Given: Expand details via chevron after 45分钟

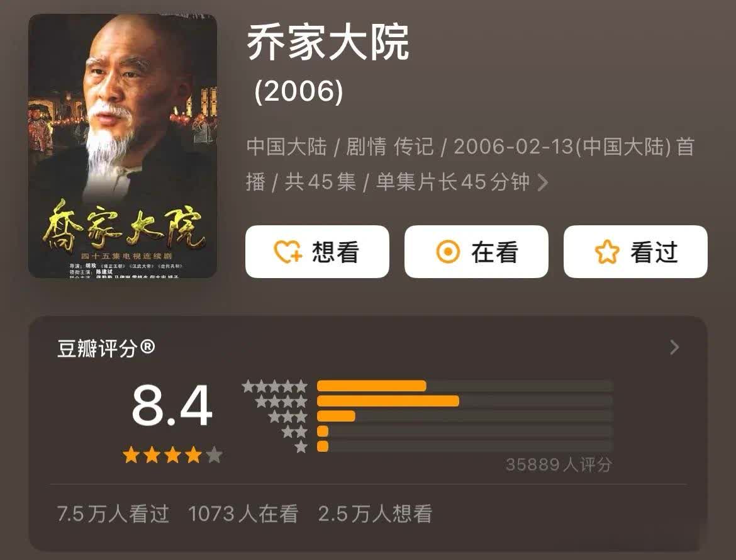Looking at the screenshot, I should tap(543, 182).
